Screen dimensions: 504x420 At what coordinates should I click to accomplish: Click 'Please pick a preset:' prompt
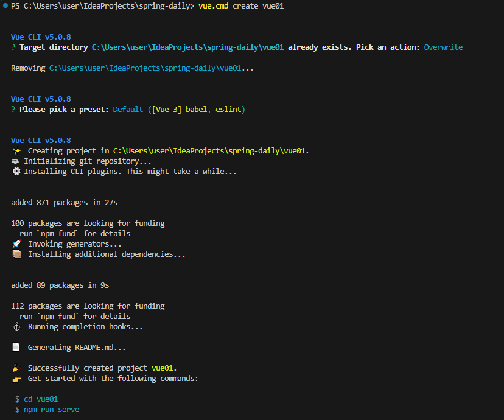[x=64, y=110]
